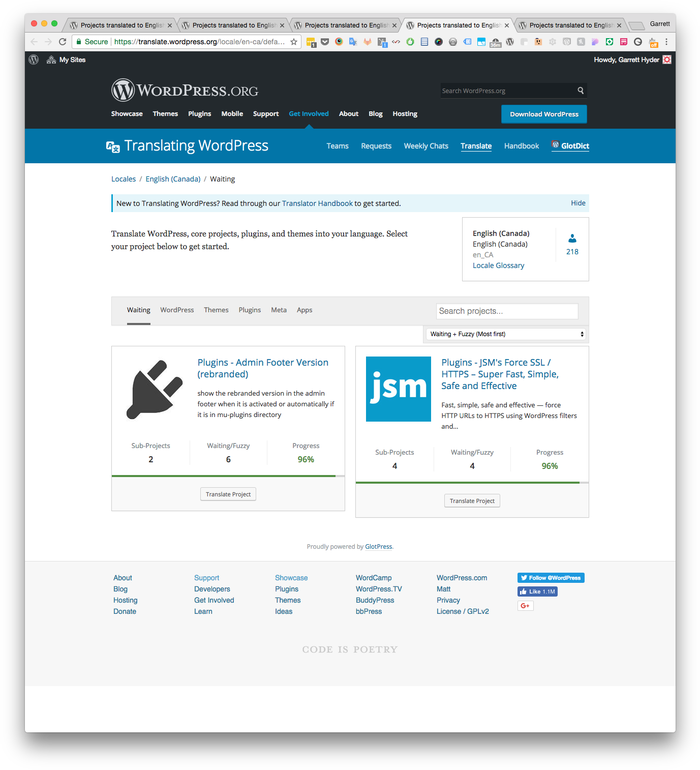This screenshot has height=770, width=700.
Task: Select the Waiting tab
Action: (x=138, y=310)
